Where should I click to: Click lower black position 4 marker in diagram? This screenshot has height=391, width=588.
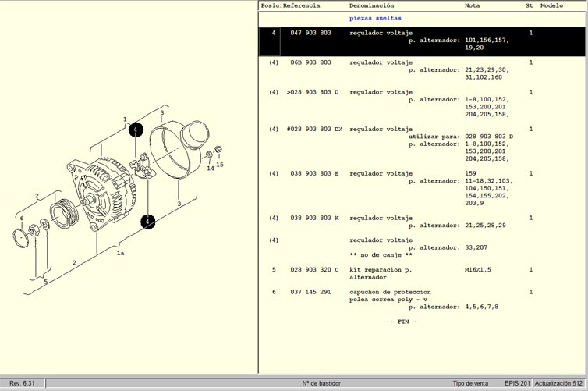point(147,222)
